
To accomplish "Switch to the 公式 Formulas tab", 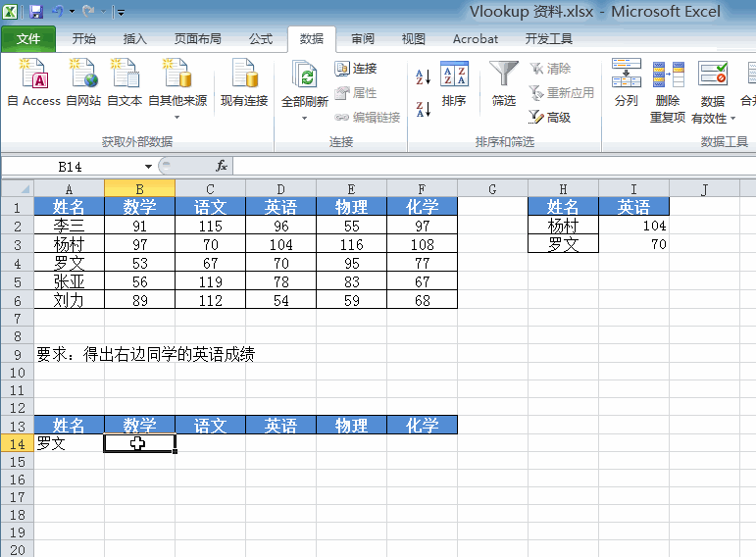I will tap(261, 38).
